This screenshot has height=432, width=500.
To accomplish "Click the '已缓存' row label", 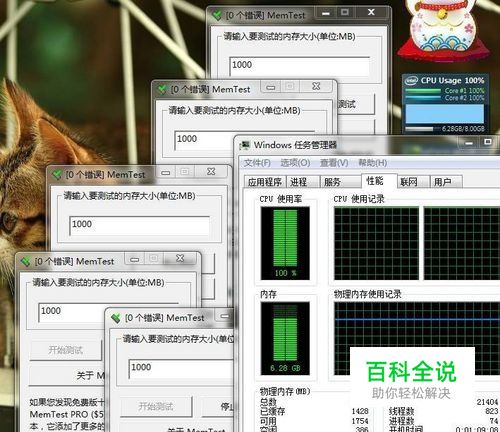I will click(273, 411).
